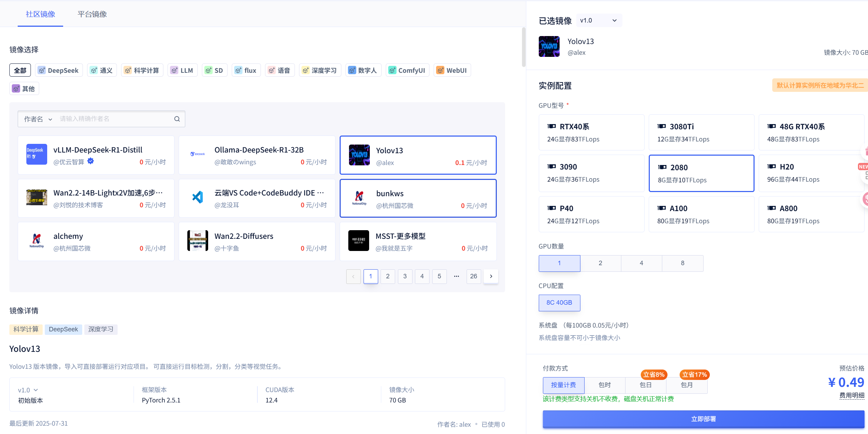Open page 2 of image list

pos(388,276)
